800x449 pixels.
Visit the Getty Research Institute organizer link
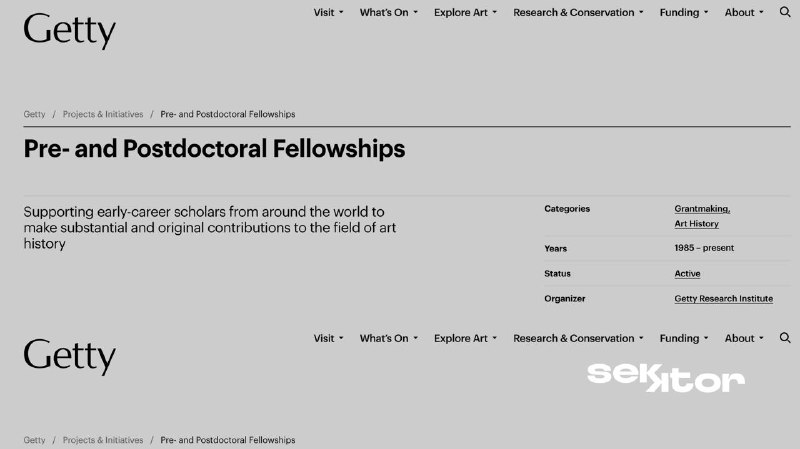coord(723,298)
